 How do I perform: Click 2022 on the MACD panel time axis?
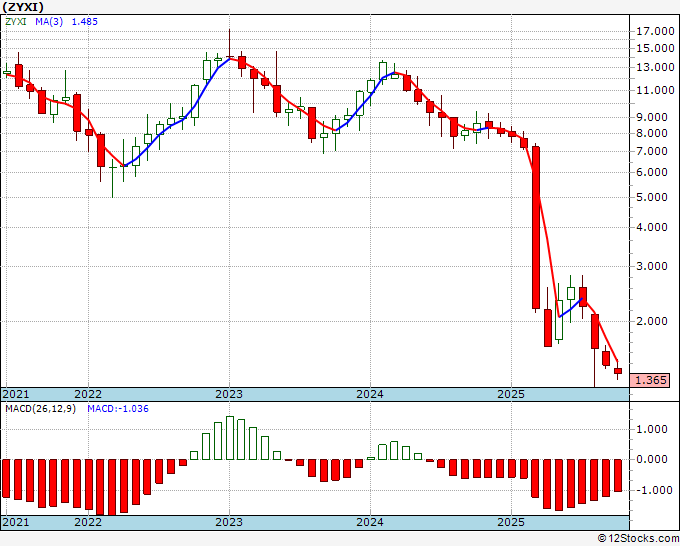(x=88, y=522)
